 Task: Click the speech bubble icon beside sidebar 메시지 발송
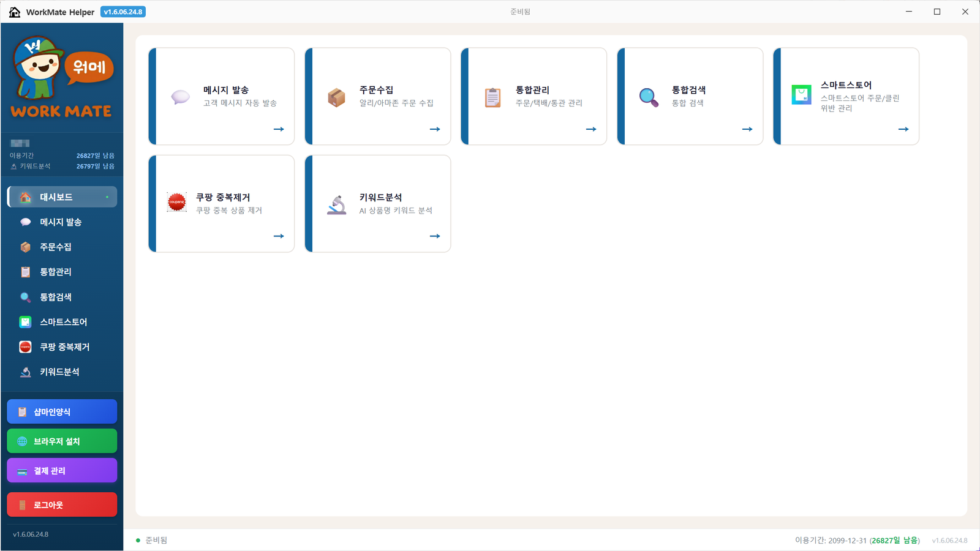[x=26, y=222]
